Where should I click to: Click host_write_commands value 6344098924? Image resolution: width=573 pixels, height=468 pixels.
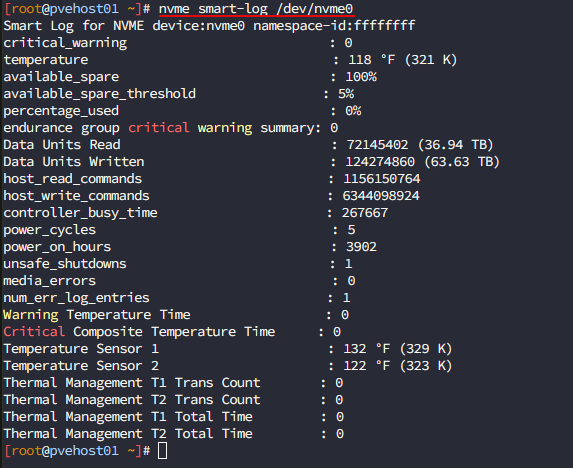(381, 196)
